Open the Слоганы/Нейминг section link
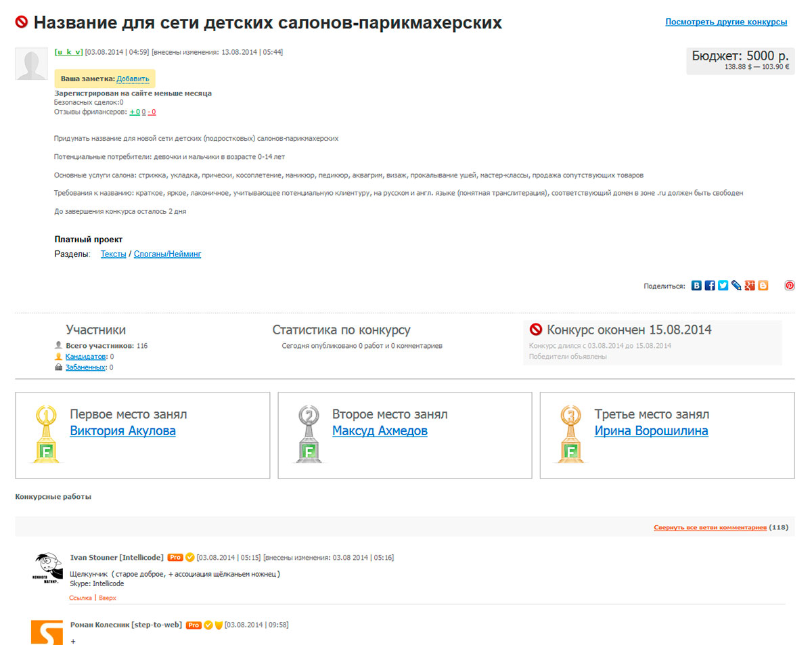812x645 pixels. (167, 254)
